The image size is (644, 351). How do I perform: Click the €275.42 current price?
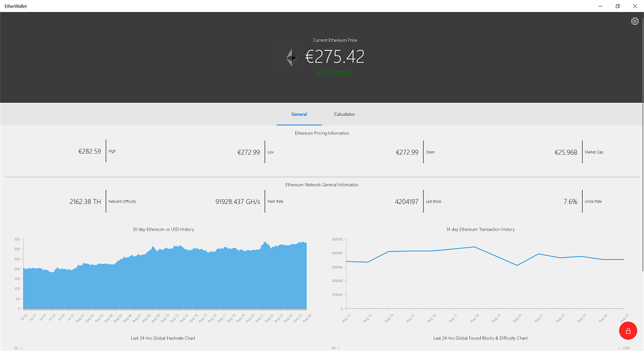pos(335,56)
